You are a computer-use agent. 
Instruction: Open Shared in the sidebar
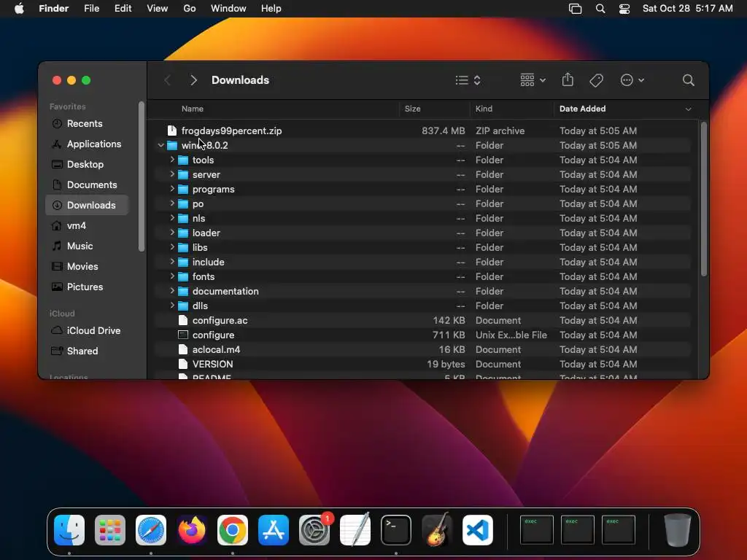[x=87, y=351]
